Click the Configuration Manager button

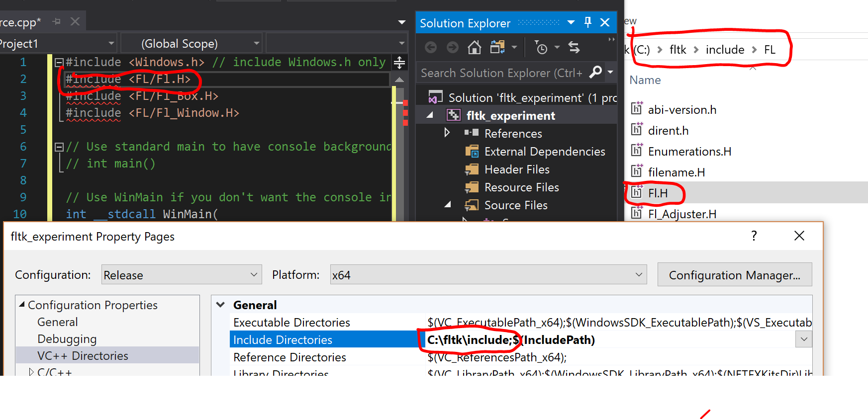pyautogui.click(x=735, y=274)
